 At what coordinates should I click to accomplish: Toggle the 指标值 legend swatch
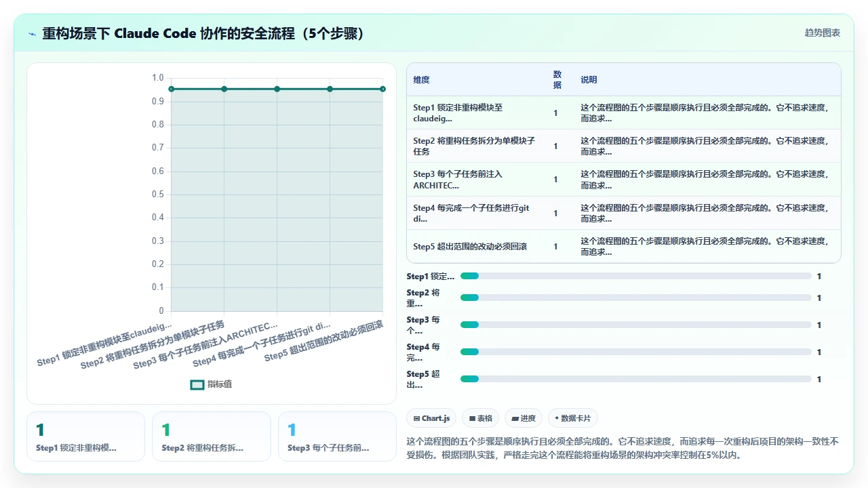click(x=197, y=384)
